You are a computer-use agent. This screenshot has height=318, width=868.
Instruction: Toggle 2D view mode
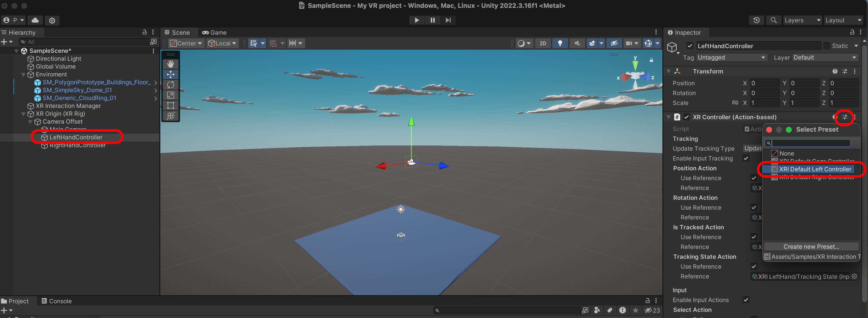pos(542,43)
